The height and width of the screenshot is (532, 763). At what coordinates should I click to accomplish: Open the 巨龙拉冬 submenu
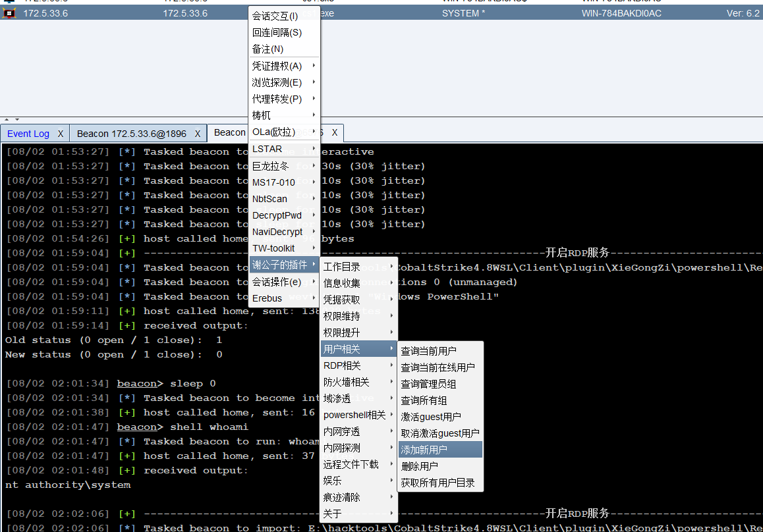284,166
